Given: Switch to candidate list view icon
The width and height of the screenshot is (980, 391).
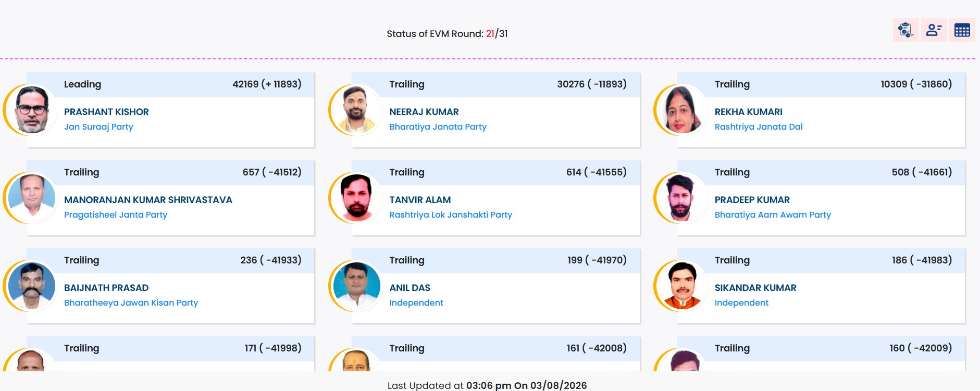Looking at the screenshot, I should [934, 30].
